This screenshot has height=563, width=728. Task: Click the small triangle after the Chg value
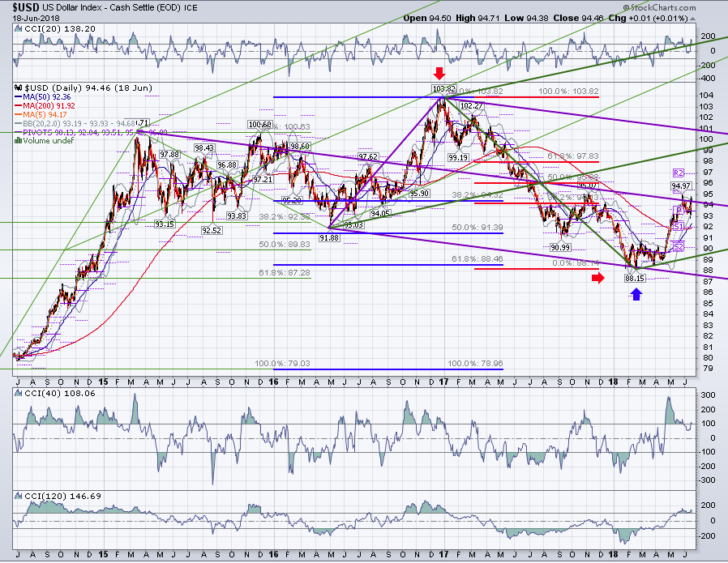click(692, 19)
